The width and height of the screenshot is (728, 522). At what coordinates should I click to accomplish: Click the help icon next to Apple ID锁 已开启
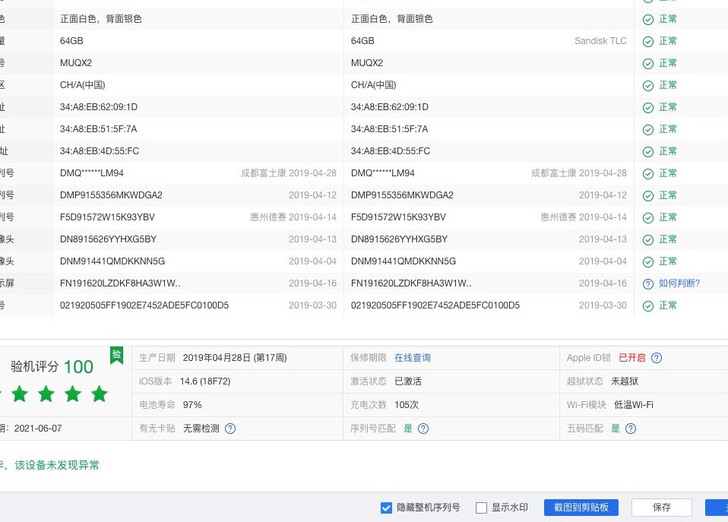656,358
